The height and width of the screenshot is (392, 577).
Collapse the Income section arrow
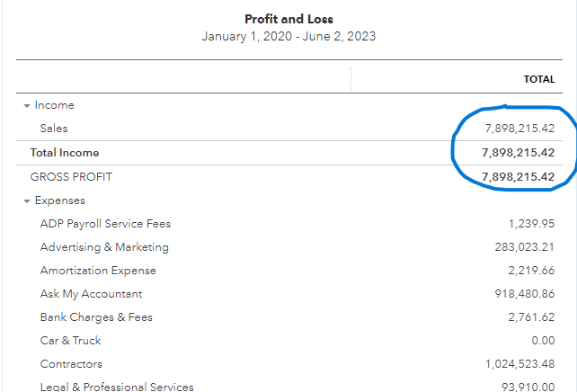click(x=27, y=106)
